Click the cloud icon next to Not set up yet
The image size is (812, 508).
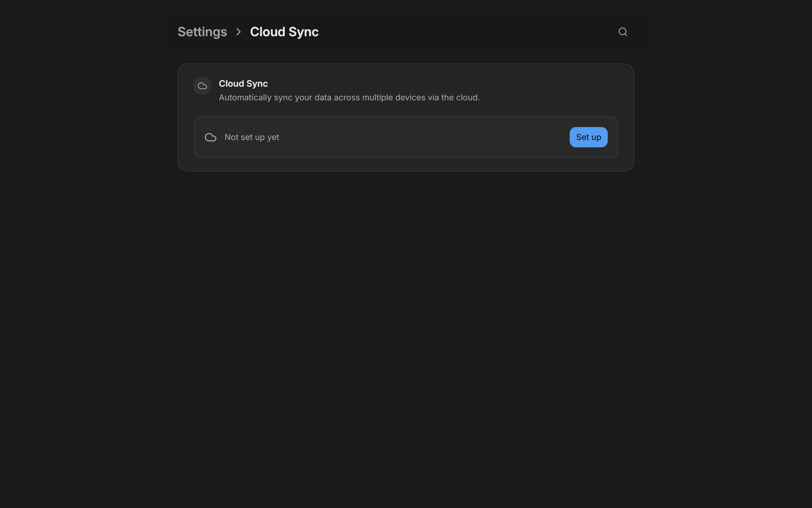click(x=211, y=137)
